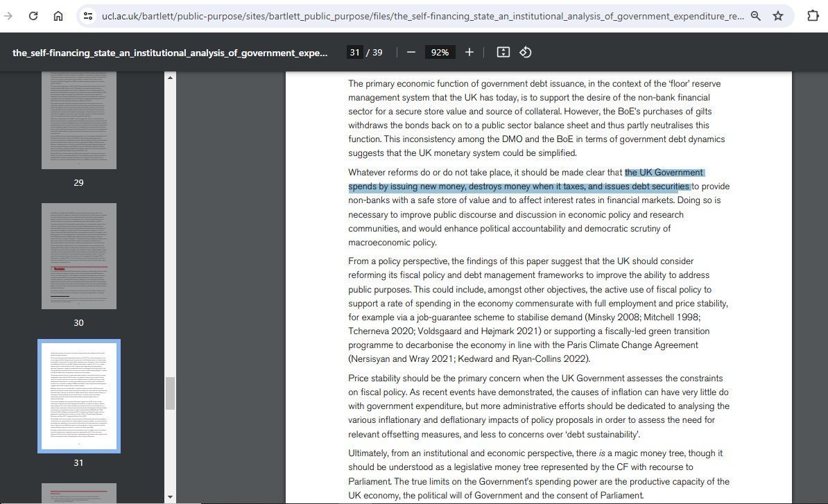Open the page 29 thumbnail
The image size is (828, 504).
78,121
